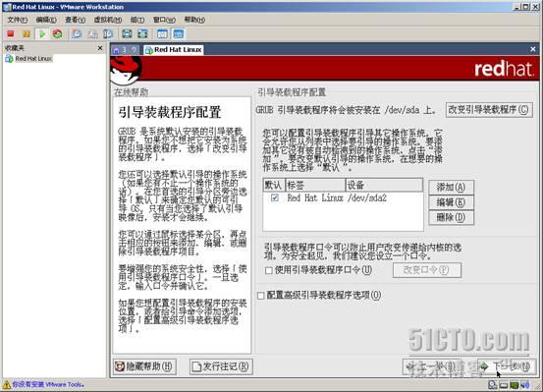Open the 窗口(W) menu
Viewport: 543px width, 392px height.
click(x=164, y=20)
